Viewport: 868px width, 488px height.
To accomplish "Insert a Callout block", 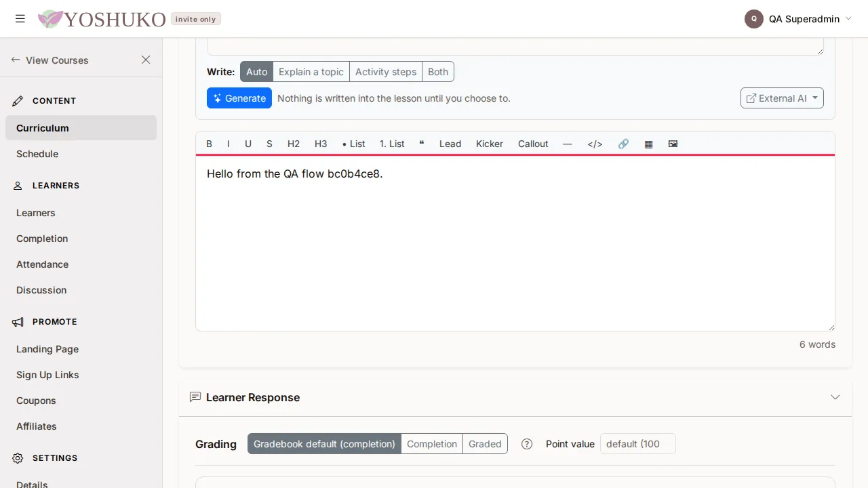I will (533, 144).
